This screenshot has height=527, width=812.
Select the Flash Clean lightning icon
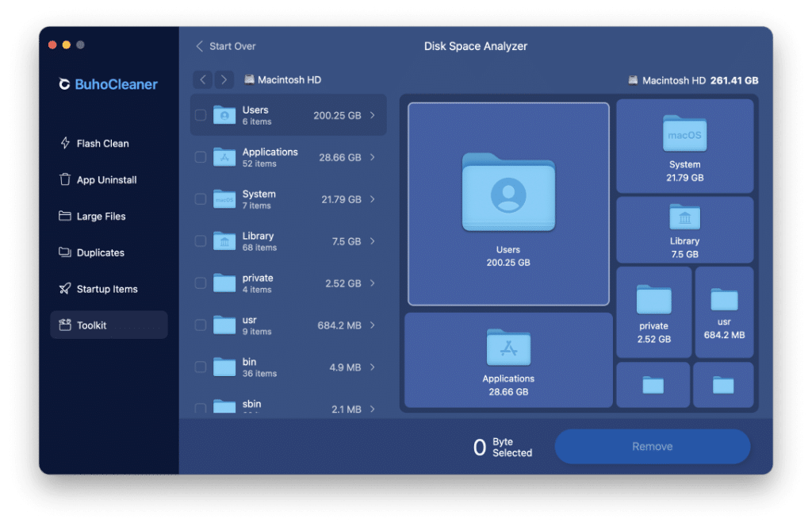[65, 143]
